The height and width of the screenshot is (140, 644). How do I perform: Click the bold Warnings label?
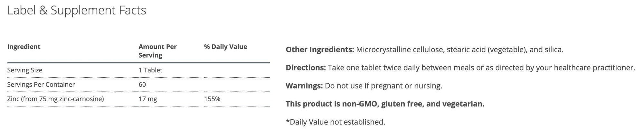[304, 86]
